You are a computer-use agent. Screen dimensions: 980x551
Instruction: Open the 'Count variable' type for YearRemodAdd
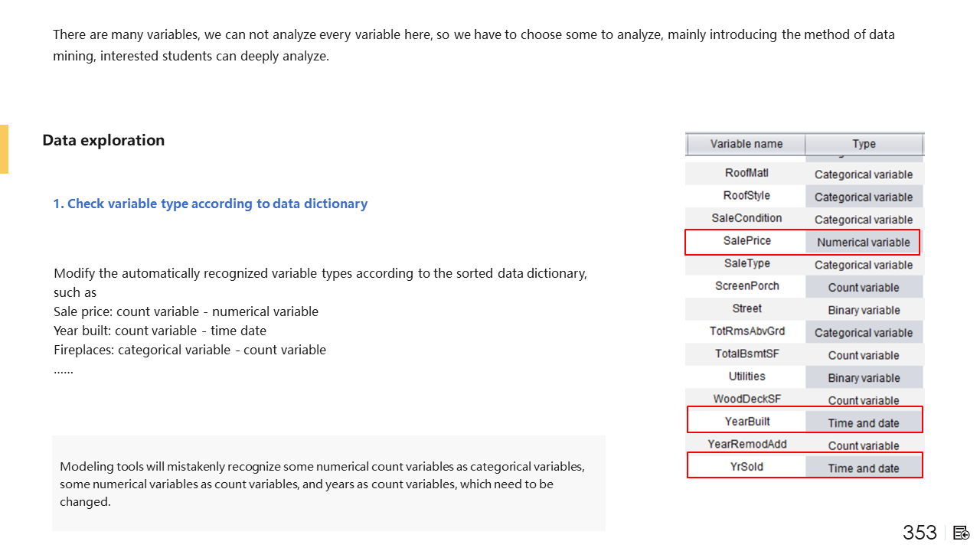[x=863, y=445]
